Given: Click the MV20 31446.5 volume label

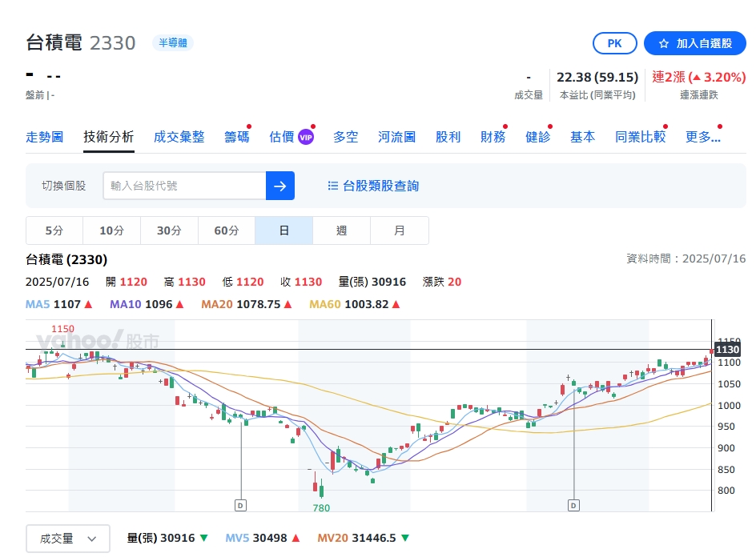Looking at the screenshot, I should click(363, 538).
